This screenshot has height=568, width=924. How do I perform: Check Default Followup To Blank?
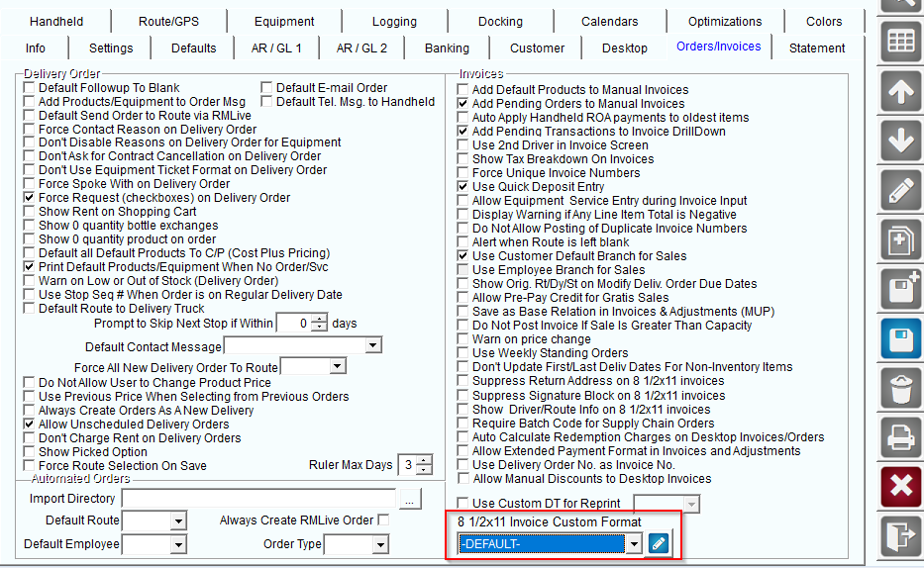pos(29,88)
